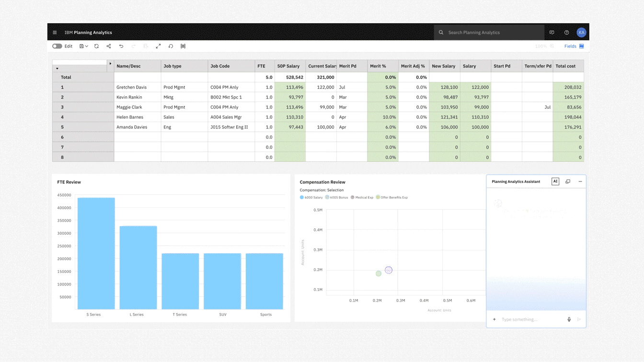Open the hamburger navigation menu
The height and width of the screenshot is (362, 644).
(55, 33)
